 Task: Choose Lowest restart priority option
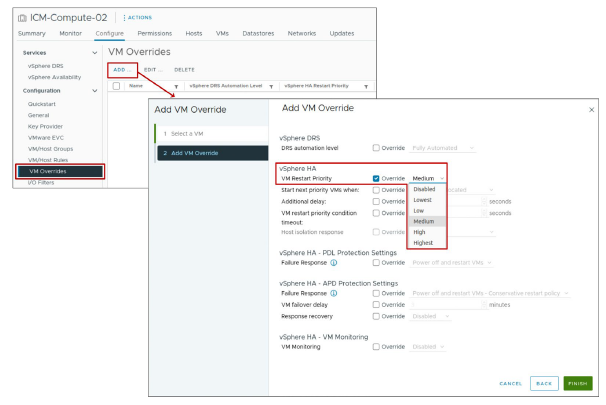click(x=427, y=200)
